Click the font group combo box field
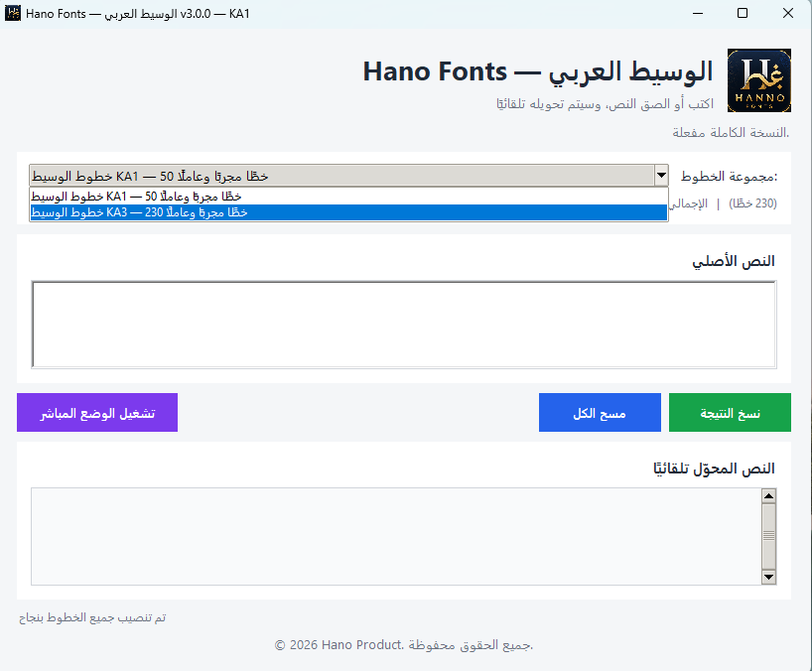812x671 pixels. (x=348, y=176)
